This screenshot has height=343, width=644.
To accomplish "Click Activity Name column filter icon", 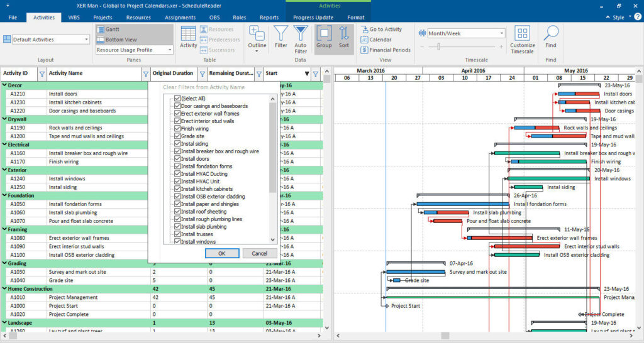I will [145, 74].
